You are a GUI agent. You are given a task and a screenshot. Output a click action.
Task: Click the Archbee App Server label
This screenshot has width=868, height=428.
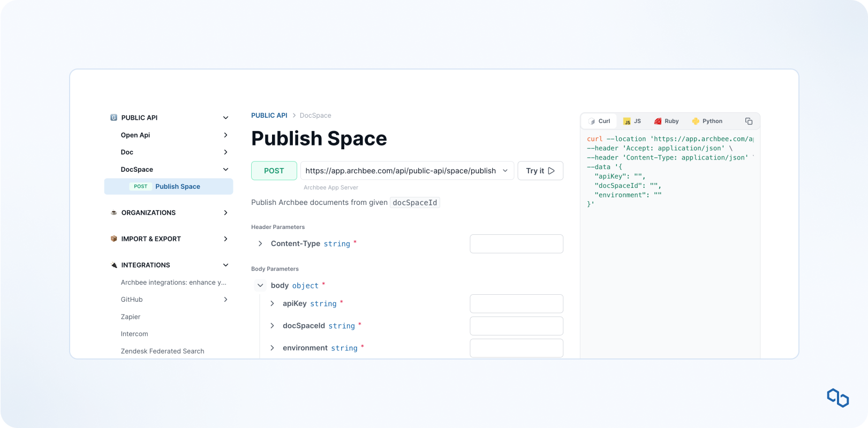coord(331,188)
